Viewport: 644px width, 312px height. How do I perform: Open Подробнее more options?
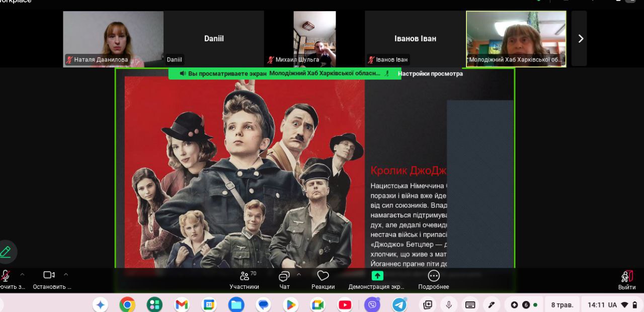pos(434,280)
